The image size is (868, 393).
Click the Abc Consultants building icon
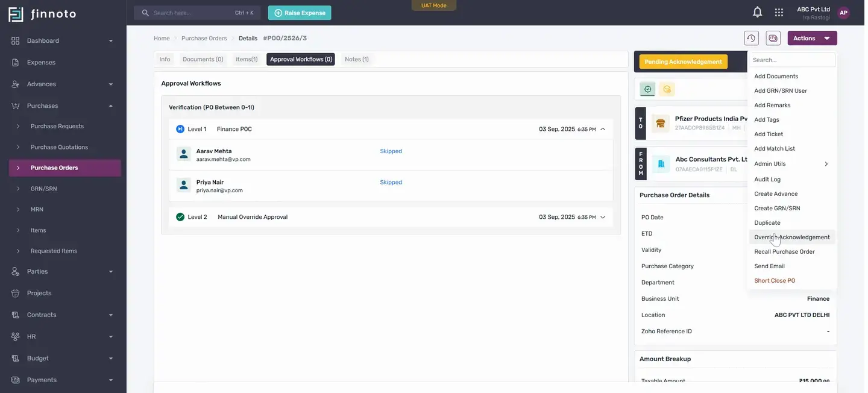pos(661,164)
